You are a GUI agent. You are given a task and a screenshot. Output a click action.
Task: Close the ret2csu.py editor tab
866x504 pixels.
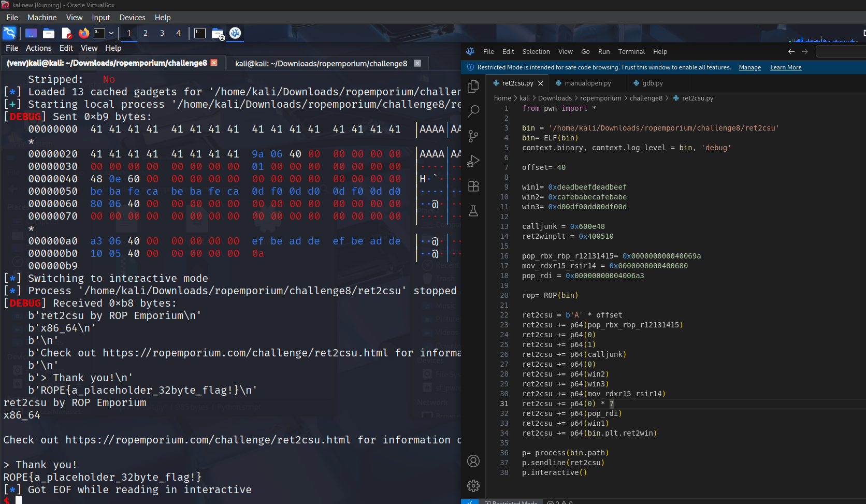point(540,83)
